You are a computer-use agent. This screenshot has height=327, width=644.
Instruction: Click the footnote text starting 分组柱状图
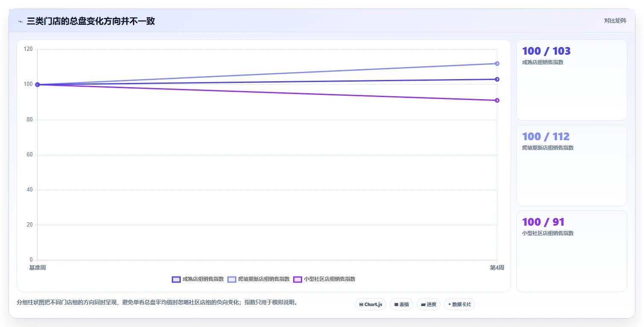pyautogui.click(x=157, y=302)
